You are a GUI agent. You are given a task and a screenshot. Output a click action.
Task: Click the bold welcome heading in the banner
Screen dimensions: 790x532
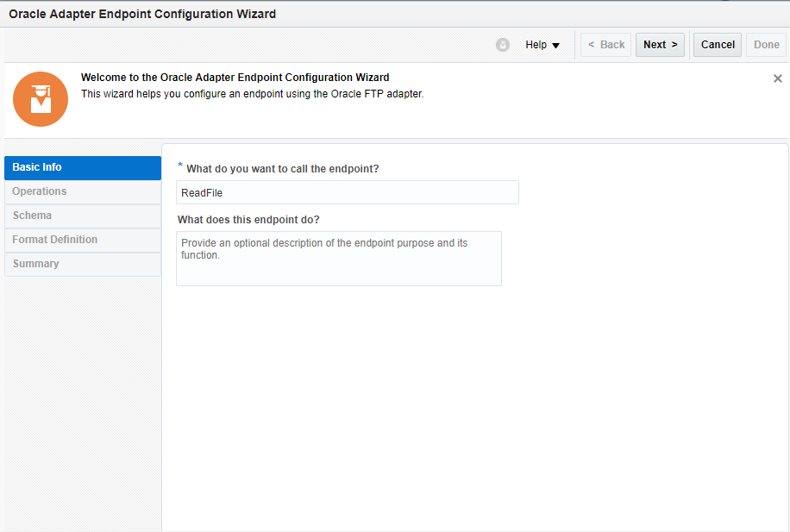pyautogui.click(x=235, y=78)
